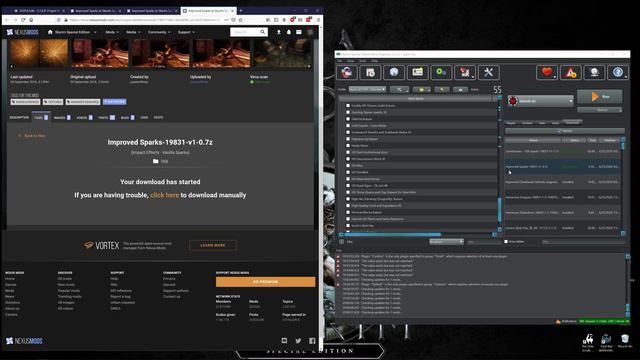Open the Posts tab on Nexus page

pyautogui.click(x=107, y=118)
